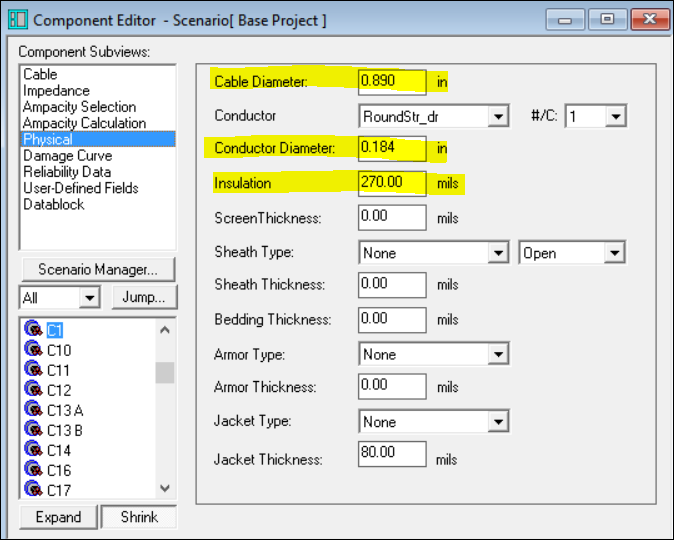The height and width of the screenshot is (540, 674).
Task: Click the C12 component icon
Action: (x=32, y=389)
